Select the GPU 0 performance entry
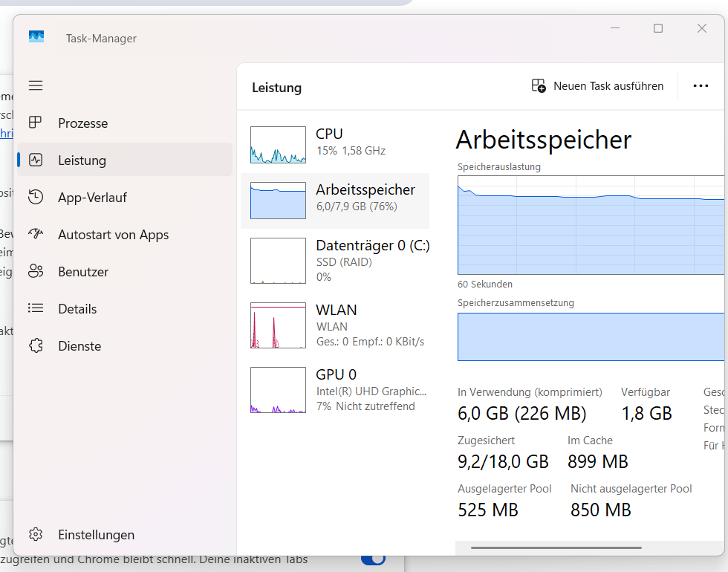 coord(335,390)
